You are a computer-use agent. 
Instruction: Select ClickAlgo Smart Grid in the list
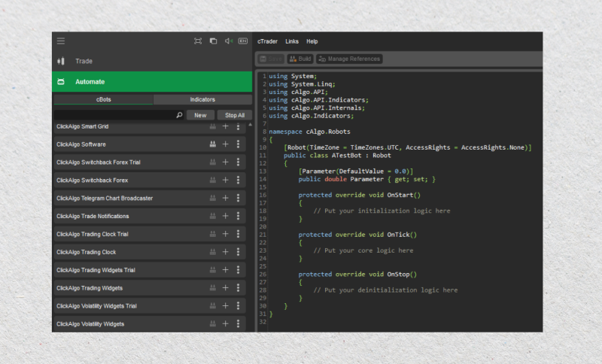pyautogui.click(x=150, y=127)
